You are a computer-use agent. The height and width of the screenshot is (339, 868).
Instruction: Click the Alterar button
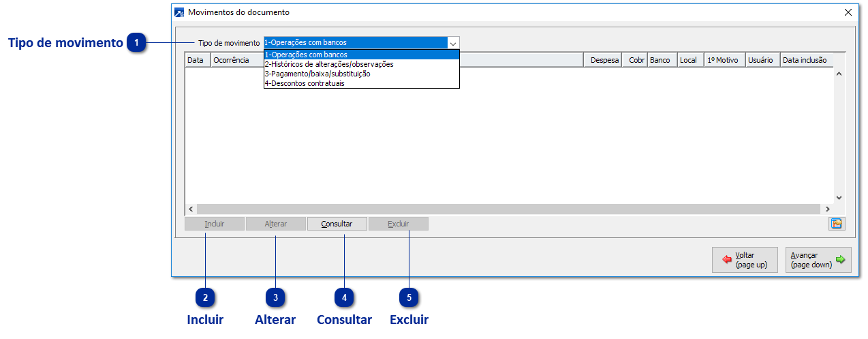[x=276, y=224]
